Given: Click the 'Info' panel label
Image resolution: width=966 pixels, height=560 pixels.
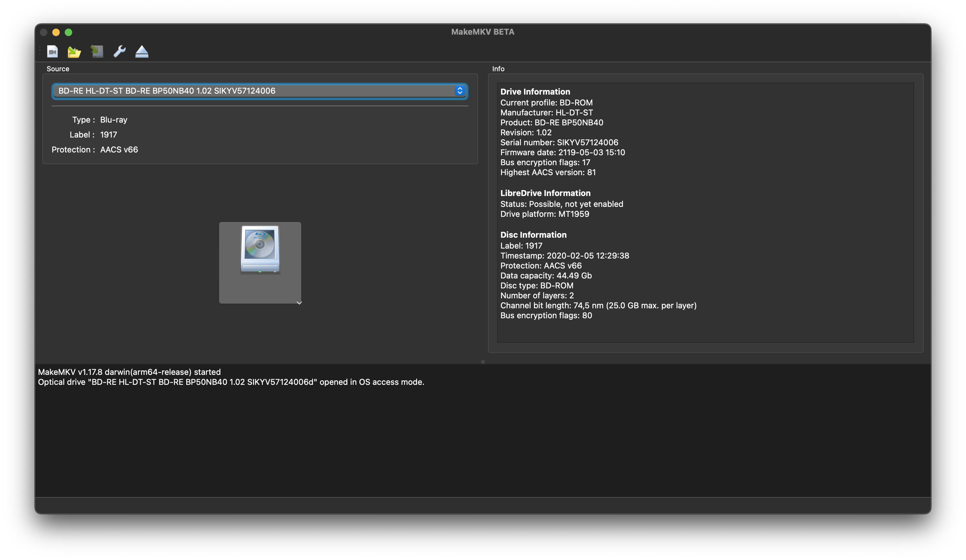Looking at the screenshot, I should coord(498,69).
